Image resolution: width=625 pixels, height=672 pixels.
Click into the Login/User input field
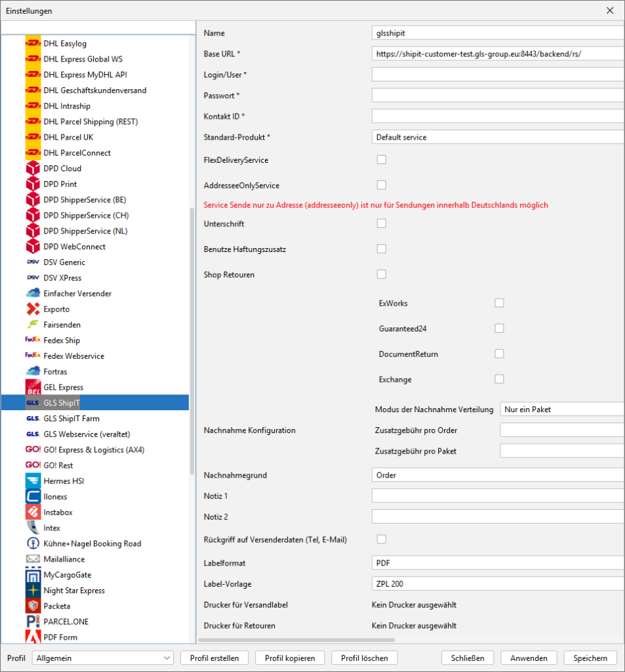tap(497, 74)
